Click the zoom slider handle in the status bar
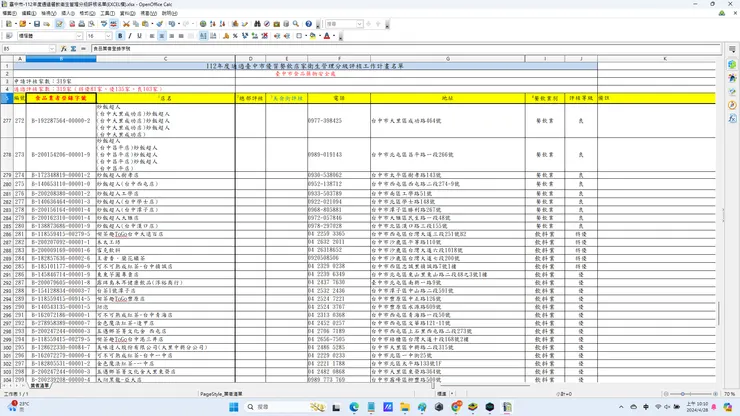Image resolution: width=740 pixels, height=416 pixels. [682, 394]
